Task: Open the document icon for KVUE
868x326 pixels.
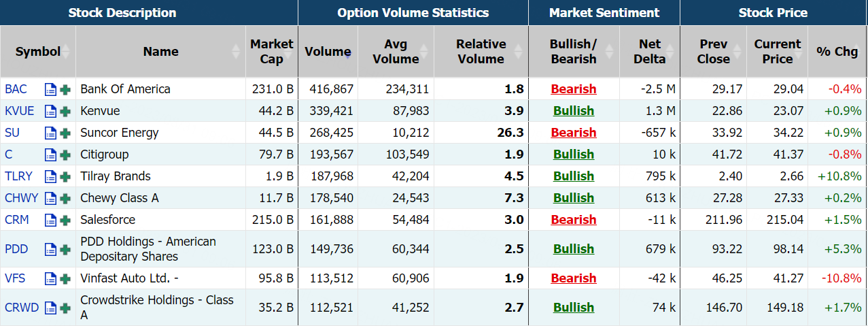Action: tap(50, 111)
